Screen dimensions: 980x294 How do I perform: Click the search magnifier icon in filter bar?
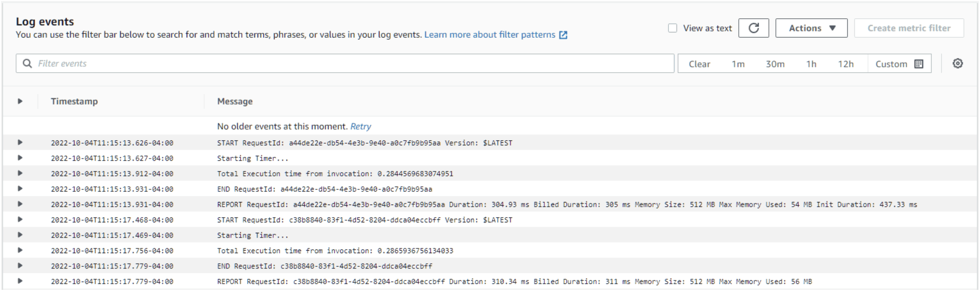pyautogui.click(x=27, y=63)
